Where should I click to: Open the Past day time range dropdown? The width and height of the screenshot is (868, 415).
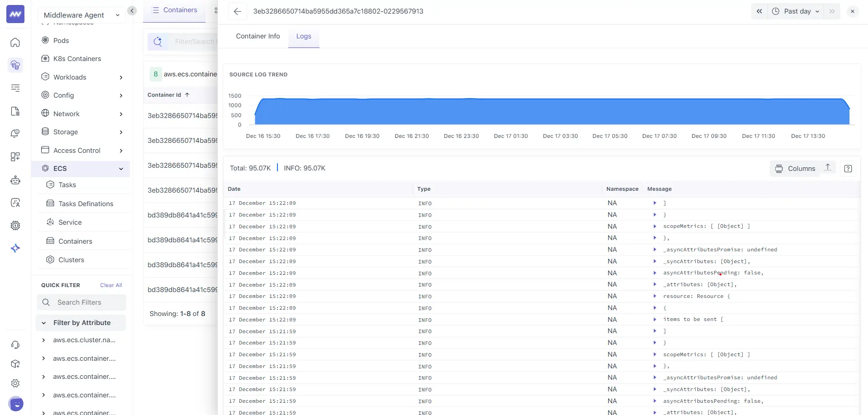pyautogui.click(x=796, y=11)
